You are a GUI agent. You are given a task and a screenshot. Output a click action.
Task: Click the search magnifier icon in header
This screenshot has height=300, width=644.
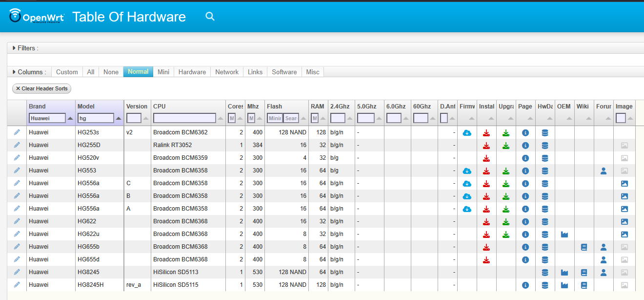coord(210,16)
